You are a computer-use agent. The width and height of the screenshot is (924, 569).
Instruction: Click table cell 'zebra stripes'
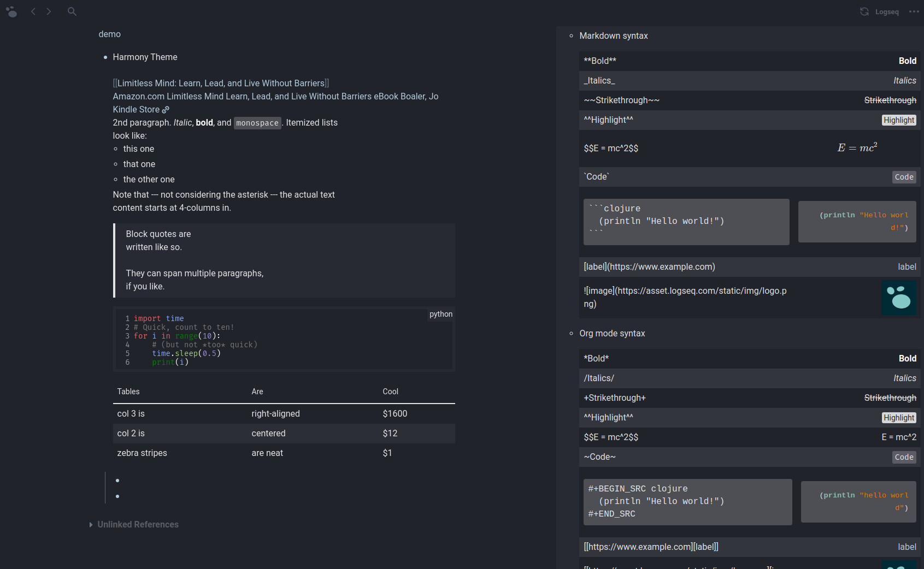click(142, 453)
